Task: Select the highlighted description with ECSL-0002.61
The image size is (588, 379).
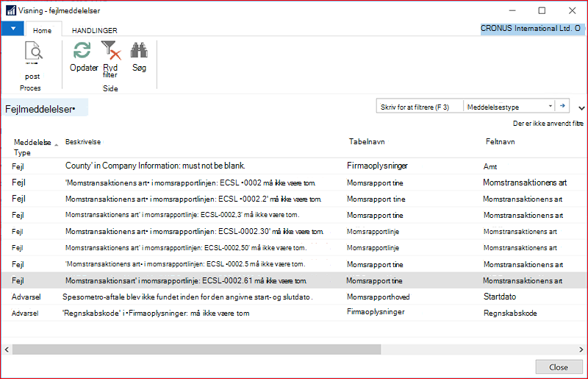Action: pyautogui.click(x=186, y=280)
